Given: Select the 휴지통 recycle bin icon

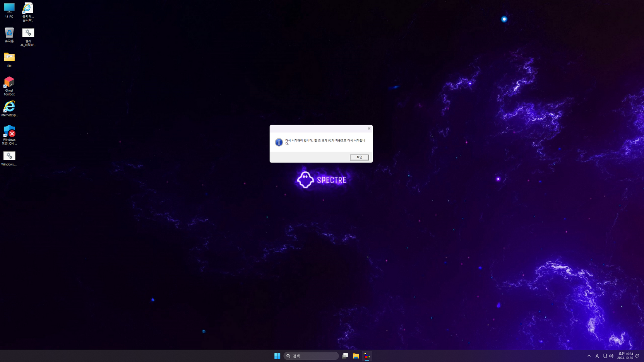Looking at the screenshot, I should [x=9, y=35].
